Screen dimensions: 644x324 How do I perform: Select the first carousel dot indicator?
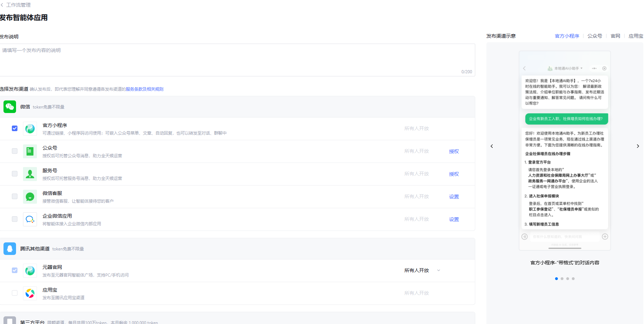[556, 279]
